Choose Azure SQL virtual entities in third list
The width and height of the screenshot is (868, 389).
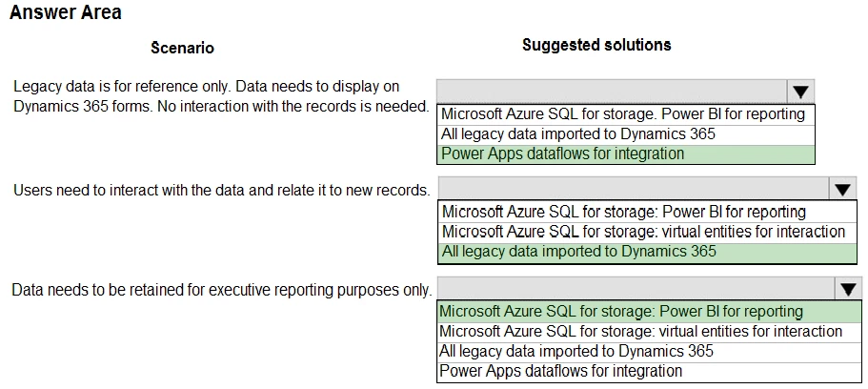click(640, 331)
